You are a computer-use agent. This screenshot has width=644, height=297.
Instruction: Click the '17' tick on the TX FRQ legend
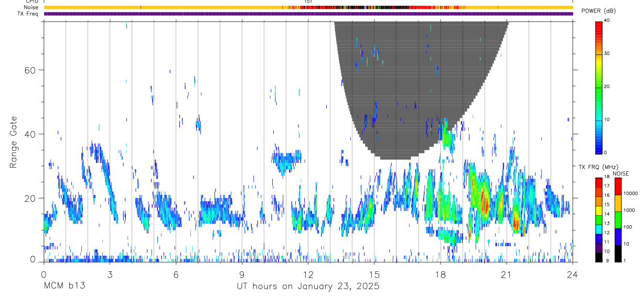[607, 185]
